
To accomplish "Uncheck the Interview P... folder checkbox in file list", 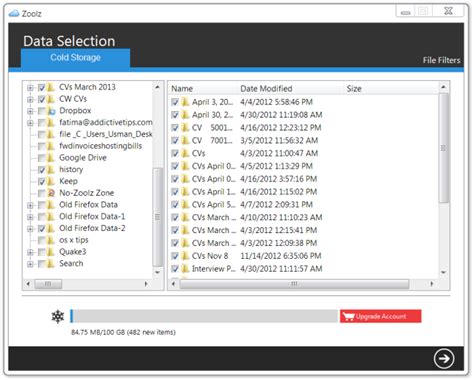I will click(x=175, y=269).
